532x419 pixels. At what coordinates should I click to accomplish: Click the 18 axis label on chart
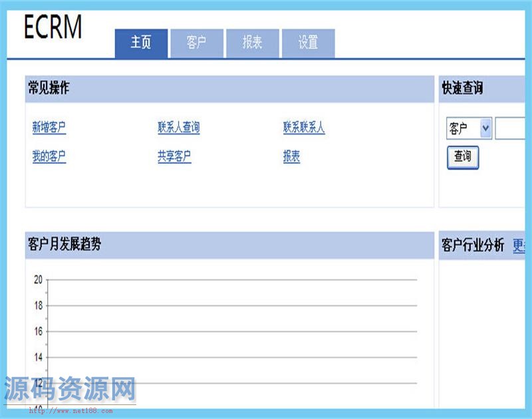39,306
